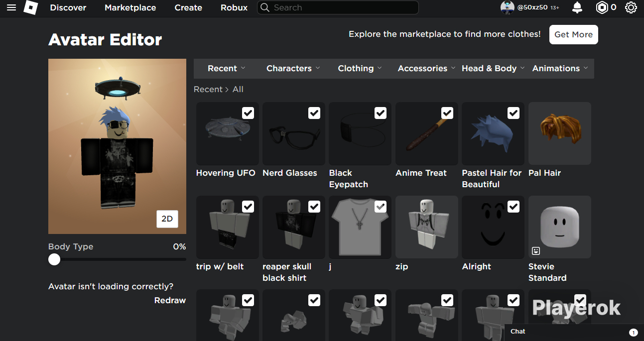Select the reaper skull black shirt
Viewport: 644px width, 341px height.
(x=294, y=227)
